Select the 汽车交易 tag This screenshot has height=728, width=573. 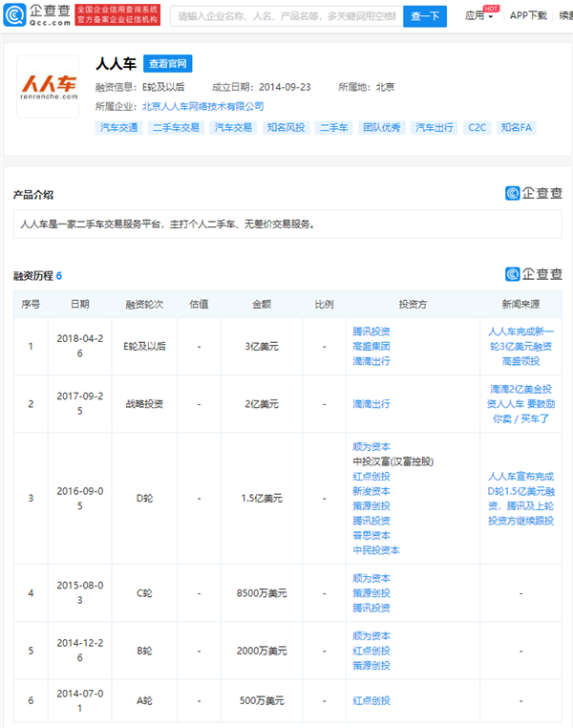(233, 128)
